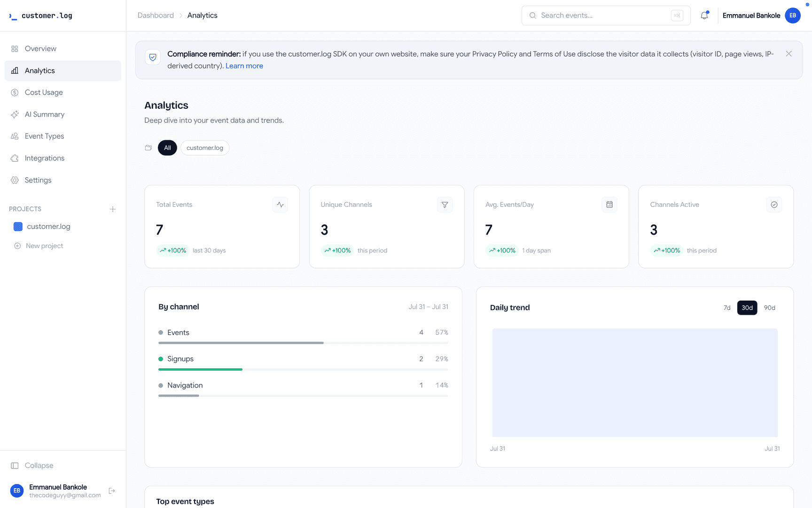
Task: Click the Signups channel progress bar
Action: (303, 369)
